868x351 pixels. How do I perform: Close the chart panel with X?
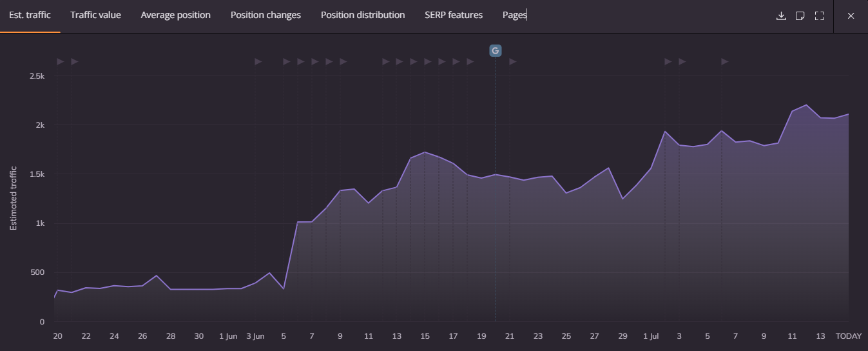(851, 15)
